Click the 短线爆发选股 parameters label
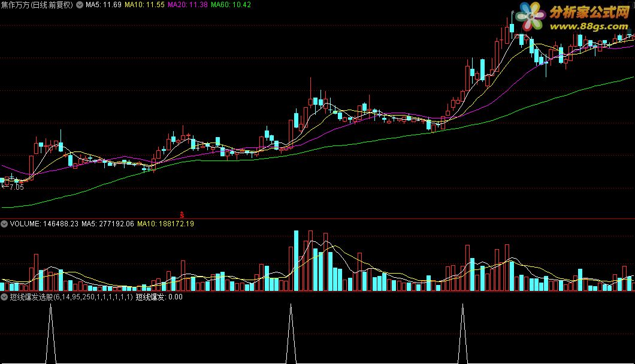 (71, 297)
